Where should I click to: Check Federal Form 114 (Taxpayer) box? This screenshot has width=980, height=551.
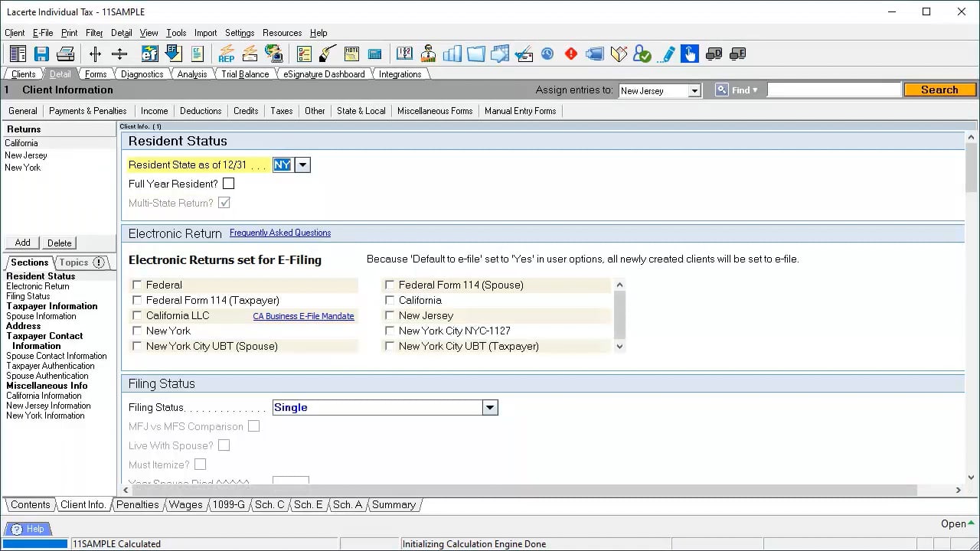[137, 300]
